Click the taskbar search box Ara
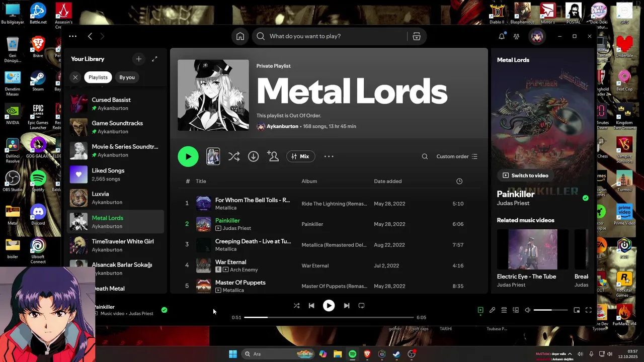Image resolution: width=644 pixels, height=362 pixels. pyautogui.click(x=278, y=354)
